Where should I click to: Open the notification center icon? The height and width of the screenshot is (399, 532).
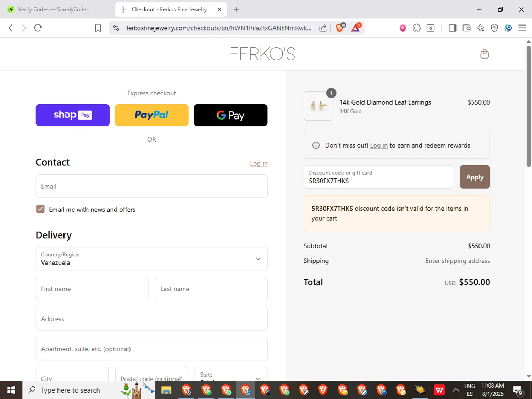tap(518, 390)
